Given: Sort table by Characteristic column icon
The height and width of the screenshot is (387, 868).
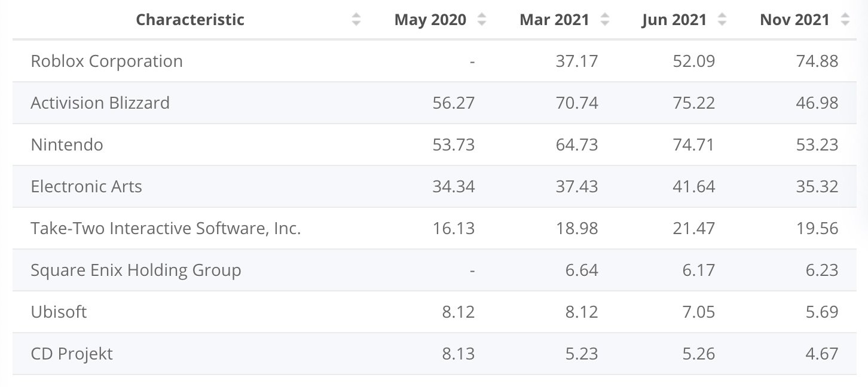Looking at the screenshot, I should click(x=356, y=20).
